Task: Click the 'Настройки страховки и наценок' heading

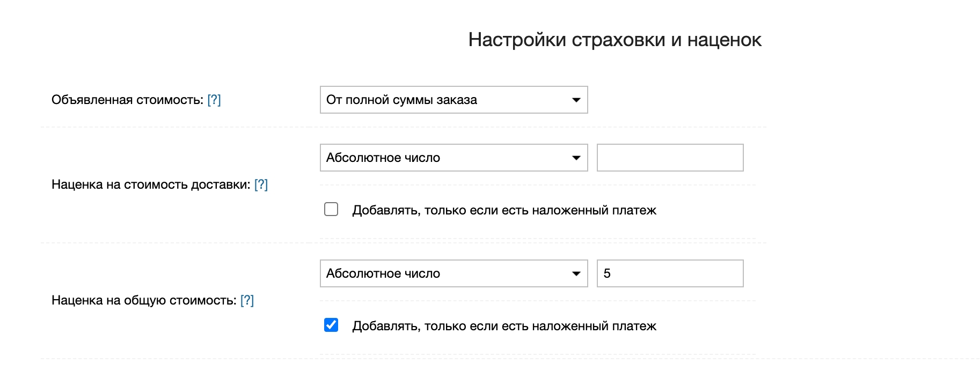Action: pos(615,40)
